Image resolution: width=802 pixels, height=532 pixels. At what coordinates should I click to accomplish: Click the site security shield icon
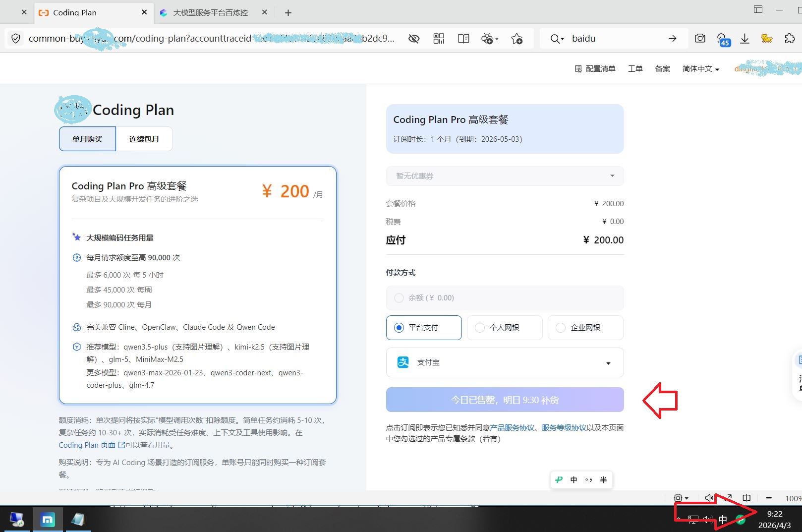(16, 38)
